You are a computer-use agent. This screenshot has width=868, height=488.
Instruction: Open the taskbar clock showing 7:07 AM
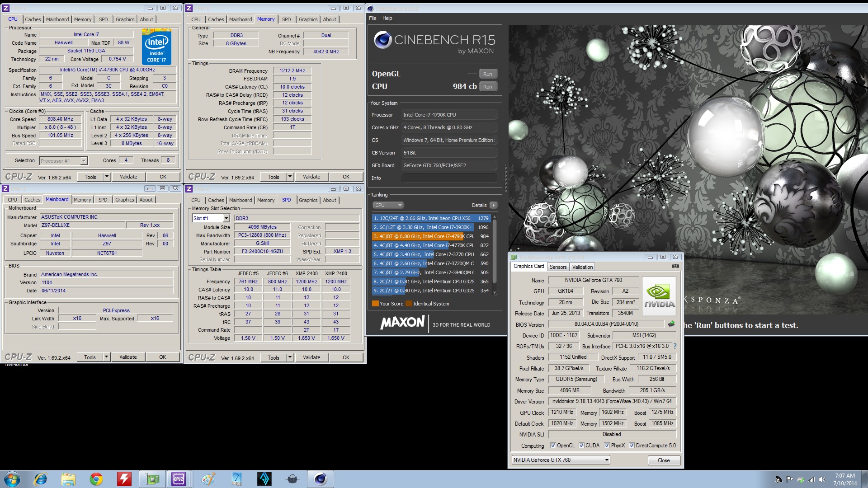[844, 479]
